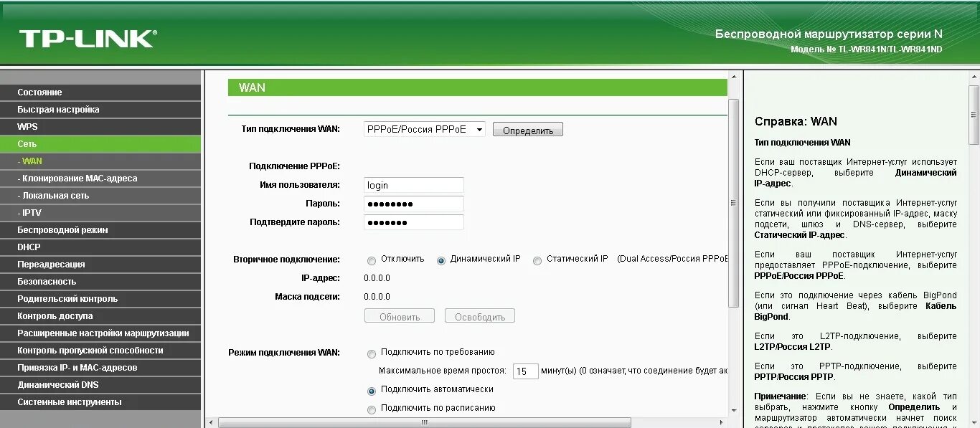Click the Справка: WAN heading
The width and height of the screenshot is (980, 428).
[796, 121]
